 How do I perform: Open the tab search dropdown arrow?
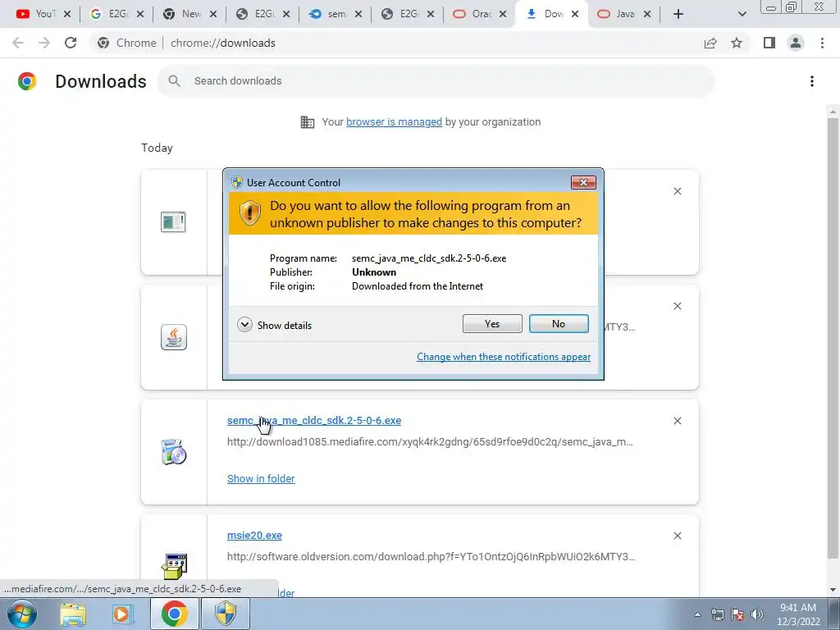(x=742, y=15)
